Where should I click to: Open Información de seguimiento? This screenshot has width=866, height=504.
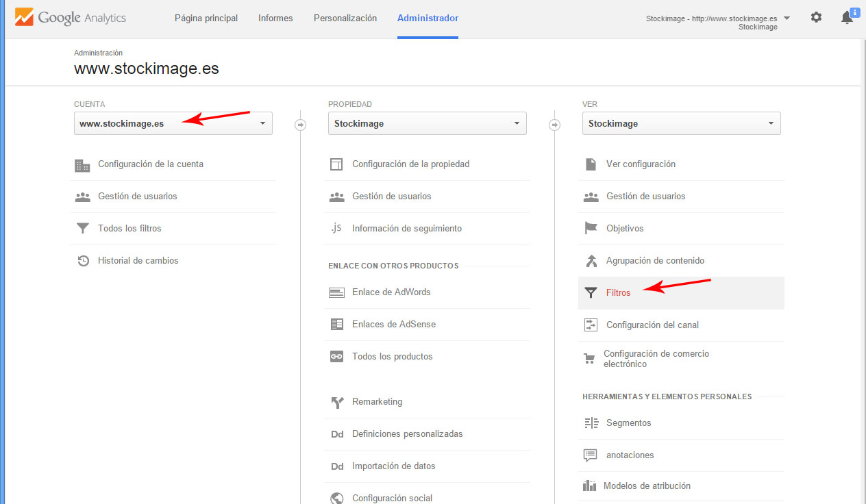[407, 229]
